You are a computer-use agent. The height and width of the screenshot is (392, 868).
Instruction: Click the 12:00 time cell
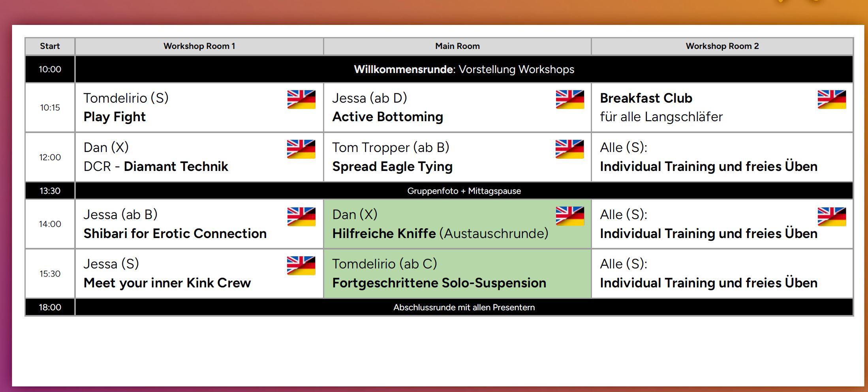(50, 157)
